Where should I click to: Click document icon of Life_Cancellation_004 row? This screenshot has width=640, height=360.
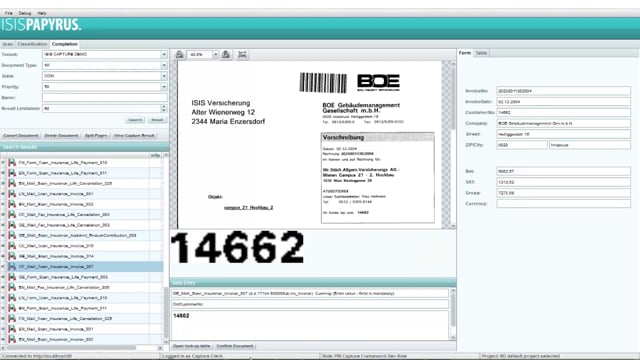[12, 214]
